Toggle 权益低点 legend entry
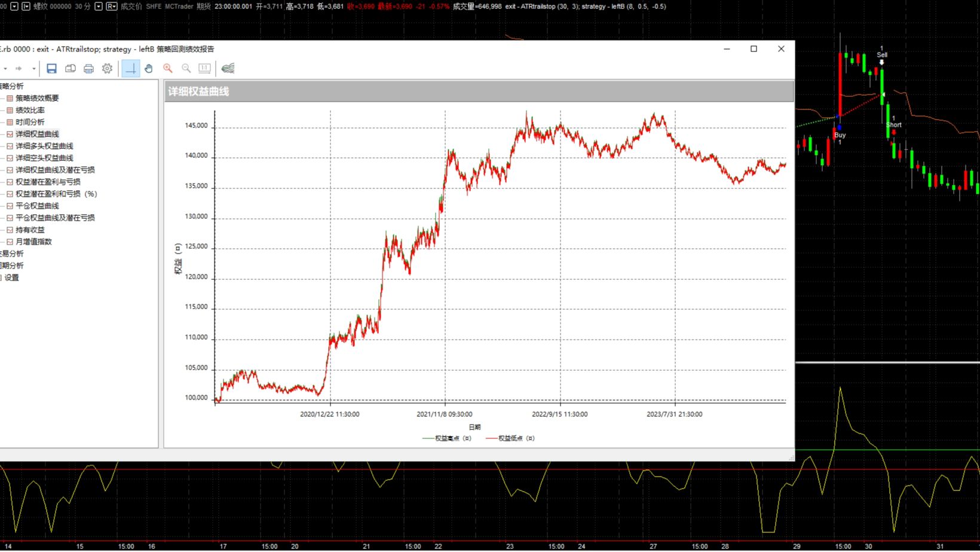Image resolution: width=980 pixels, height=552 pixels. point(510,438)
